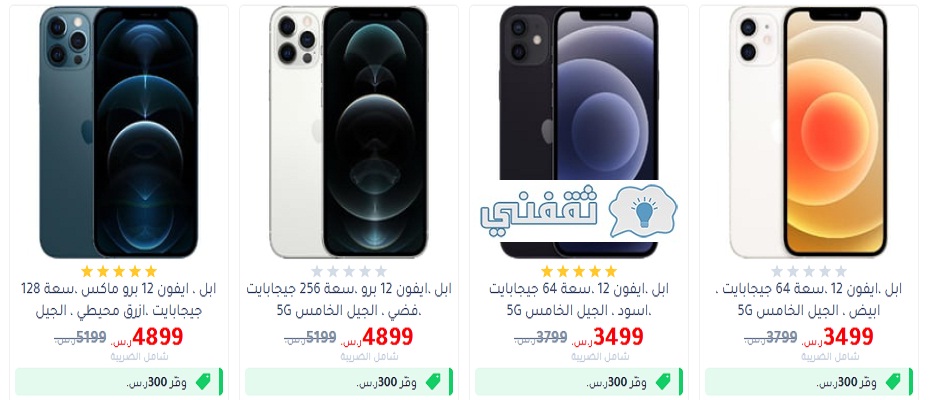Open the black iPhone 12 product image
The height and width of the screenshot is (400, 934).
(x=578, y=132)
